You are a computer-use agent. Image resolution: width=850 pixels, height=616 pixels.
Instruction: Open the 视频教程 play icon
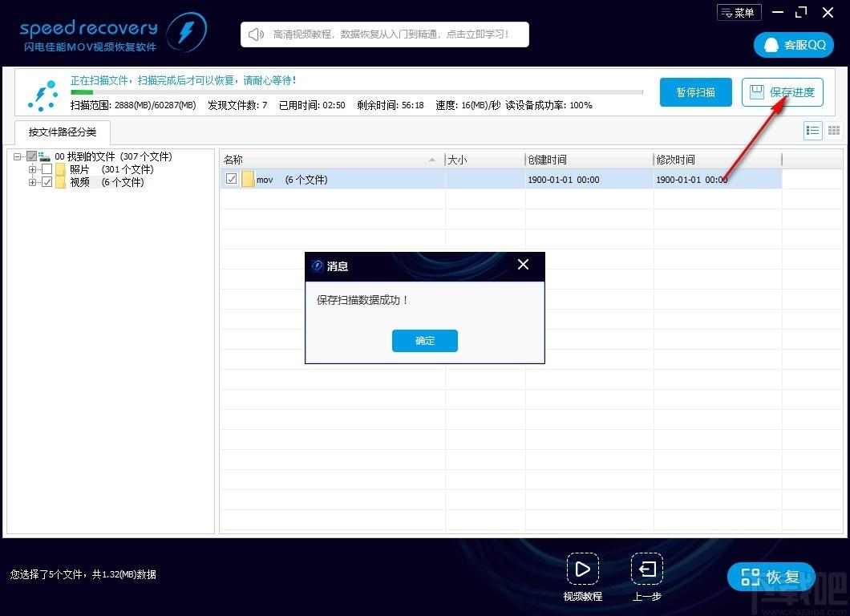[583, 569]
